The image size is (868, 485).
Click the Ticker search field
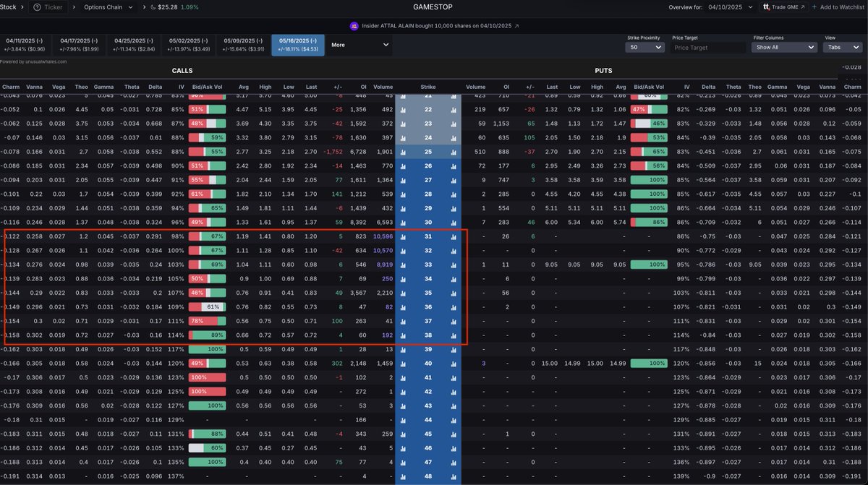(49, 7)
